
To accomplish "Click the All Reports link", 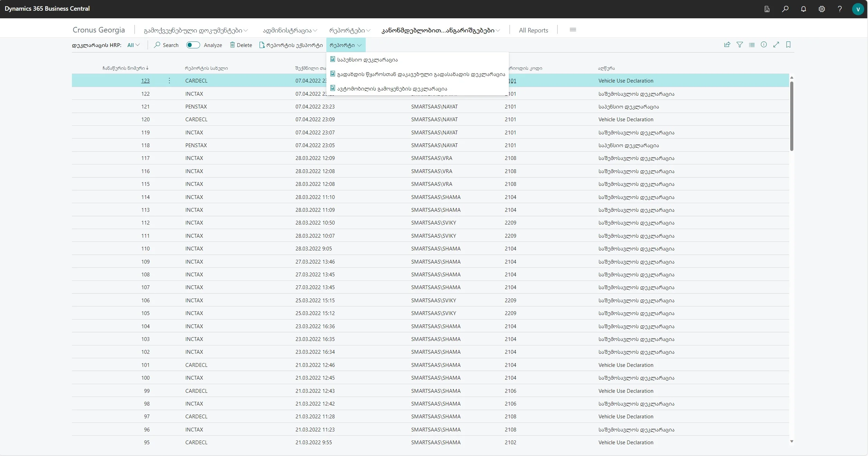I will [533, 30].
